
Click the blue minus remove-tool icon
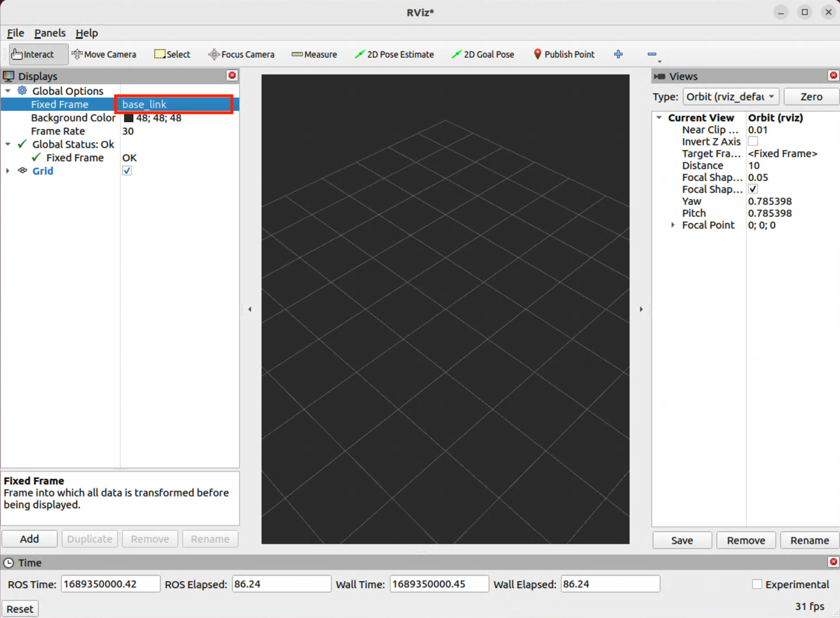tap(652, 54)
